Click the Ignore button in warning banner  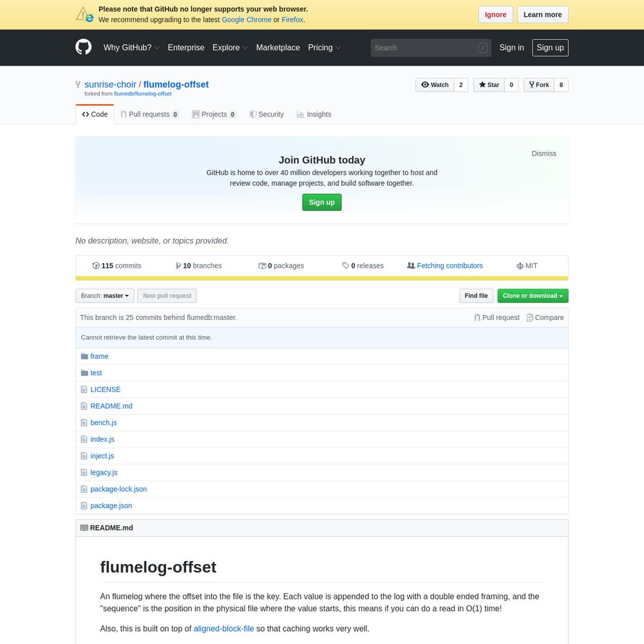coord(495,15)
